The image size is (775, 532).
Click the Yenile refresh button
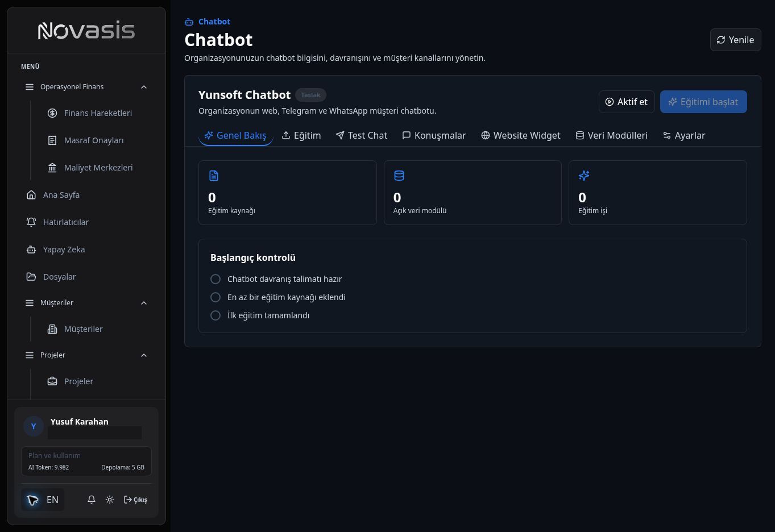(735, 40)
